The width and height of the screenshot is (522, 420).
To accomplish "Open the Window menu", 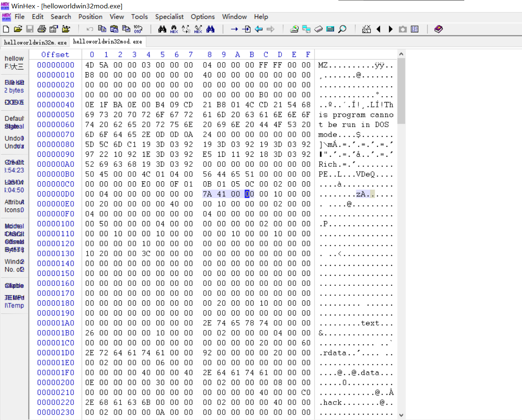I will pyautogui.click(x=235, y=17).
